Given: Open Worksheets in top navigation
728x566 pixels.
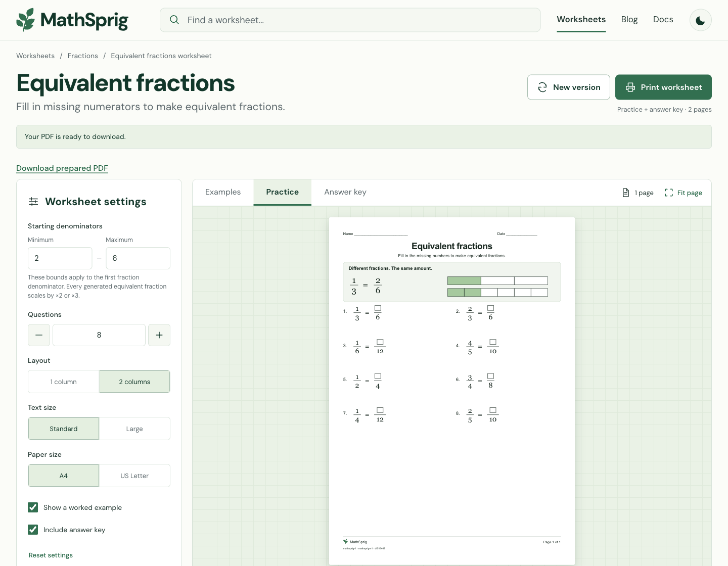Looking at the screenshot, I should coord(581,20).
